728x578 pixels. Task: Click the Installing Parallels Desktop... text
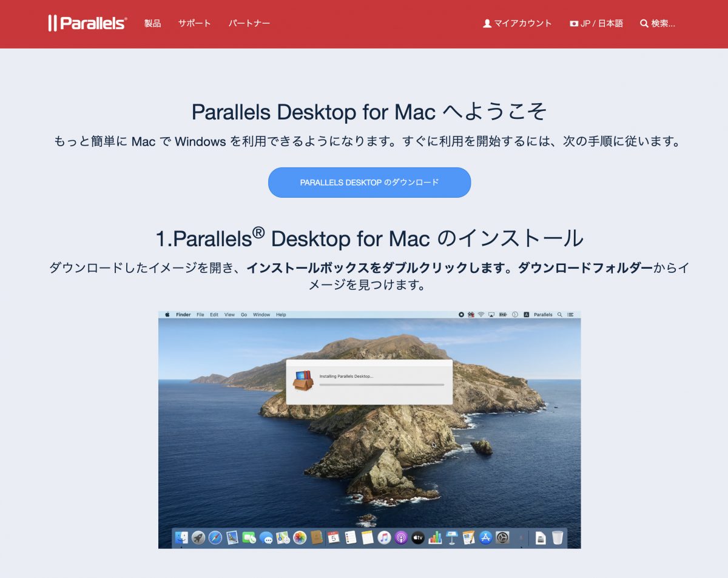tap(346, 377)
